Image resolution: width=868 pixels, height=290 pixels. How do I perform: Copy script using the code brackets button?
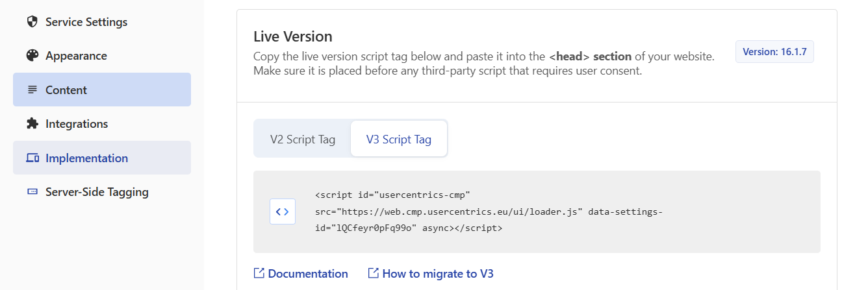tap(283, 211)
